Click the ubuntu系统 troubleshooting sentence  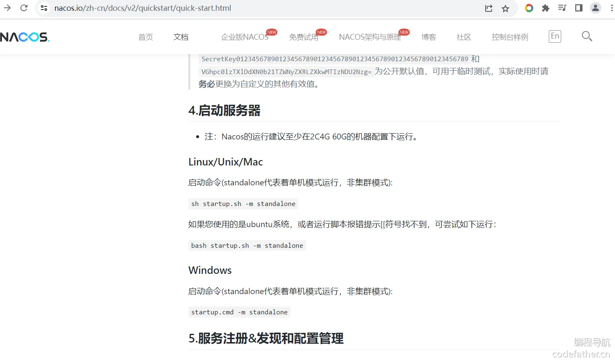[x=342, y=224]
